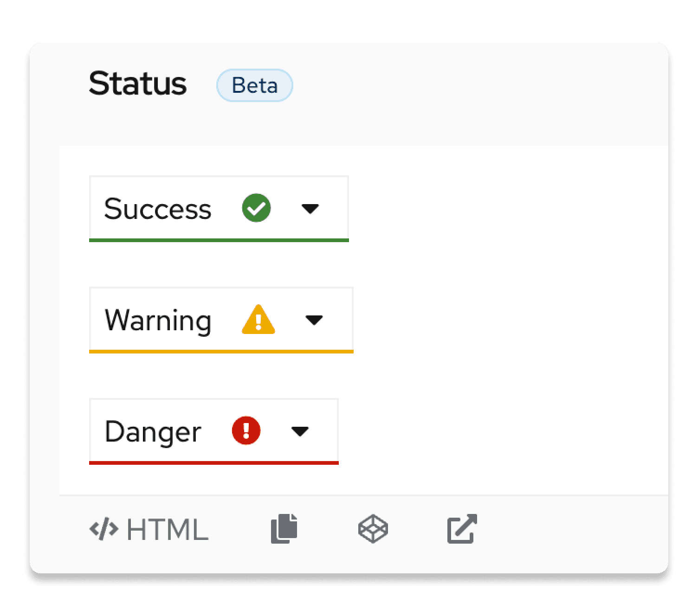
Task: Click the HTML code brackets icon
Action: tap(103, 529)
